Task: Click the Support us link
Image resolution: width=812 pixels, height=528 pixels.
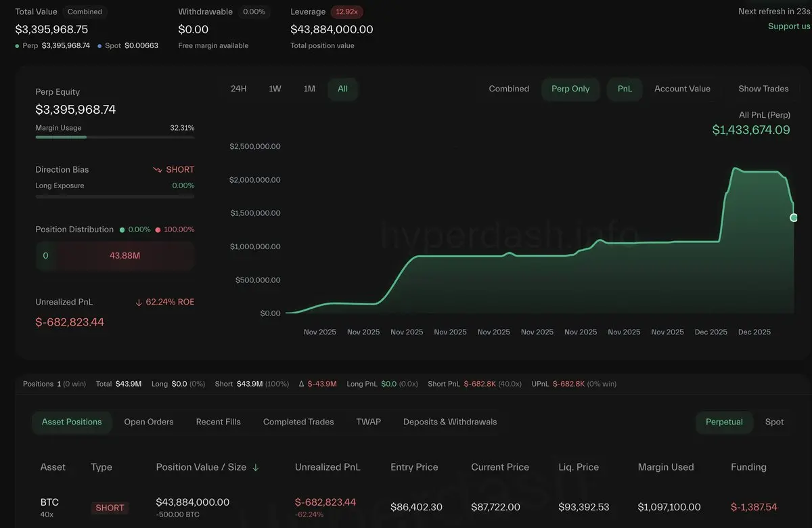Action: pos(789,26)
